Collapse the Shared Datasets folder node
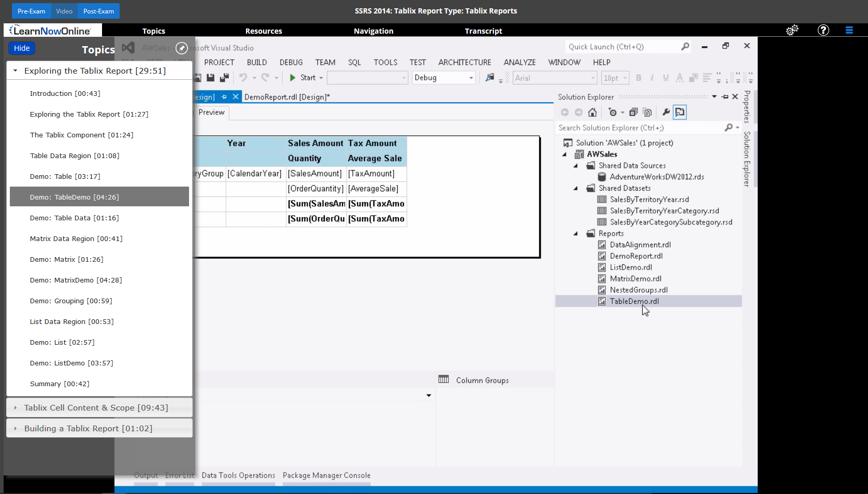This screenshot has width=868, height=494. [x=575, y=189]
